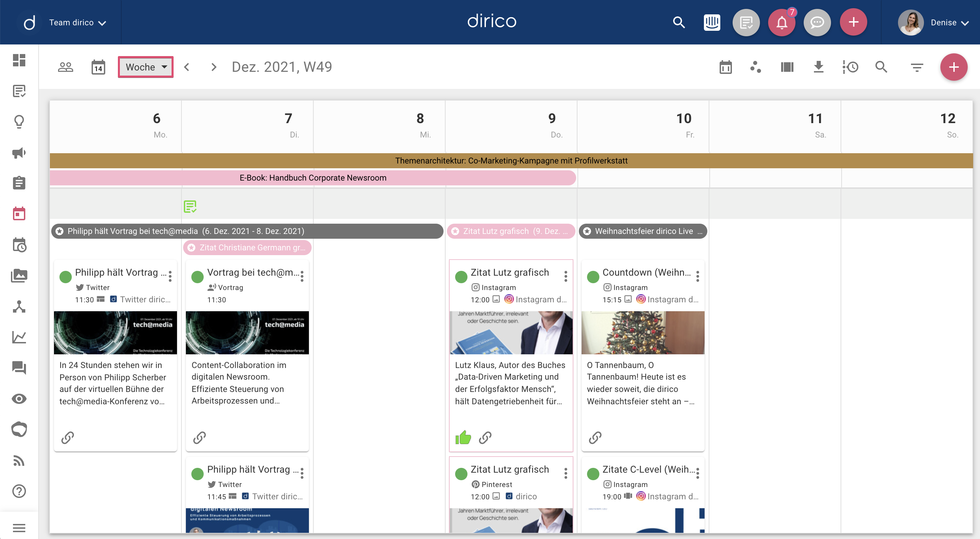
Task: Click the download export icon
Action: point(818,67)
